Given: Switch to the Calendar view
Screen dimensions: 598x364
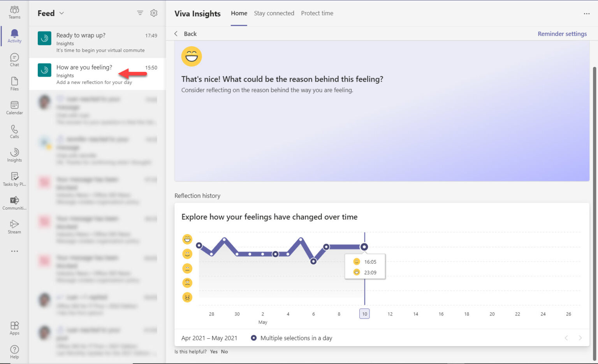Looking at the screenshot, I should point(14,107).
